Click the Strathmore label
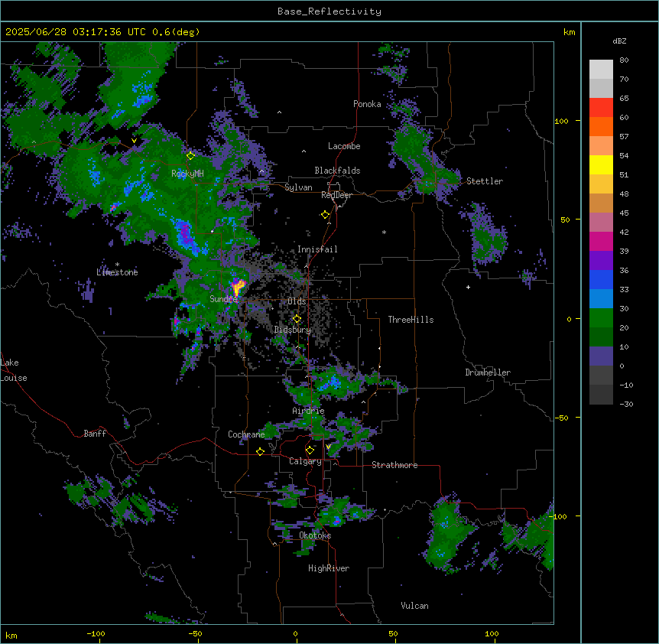This screenshot has height=644, width=659. point(394,465)
